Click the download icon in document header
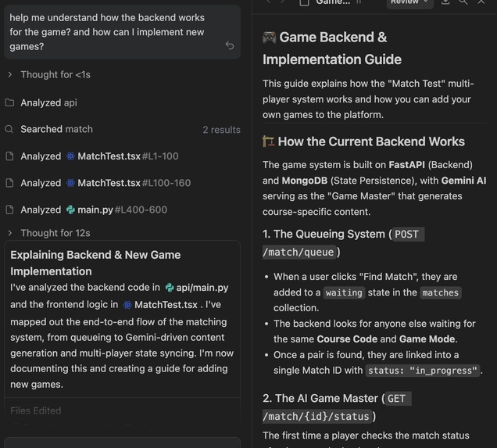The width and height of the screenshot is (497, 448). 445,2
